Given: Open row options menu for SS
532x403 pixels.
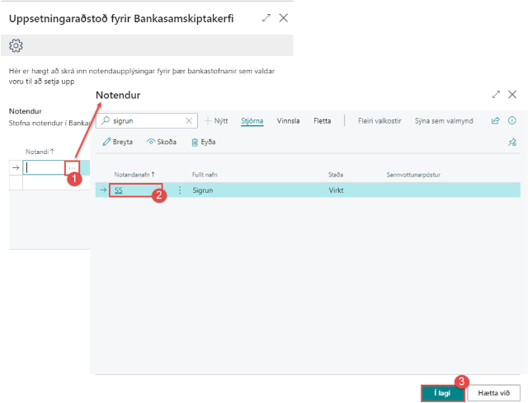Looking at the screenshot, I should 179,190.
